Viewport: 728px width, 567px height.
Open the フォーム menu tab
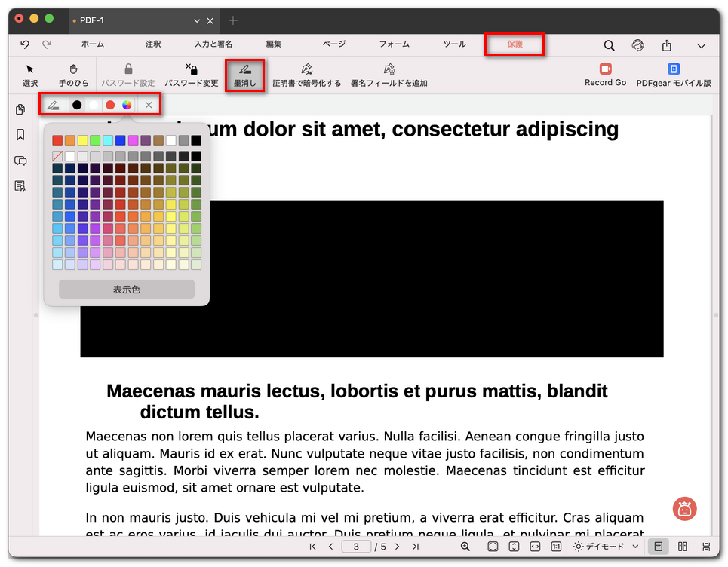point(394,44)
